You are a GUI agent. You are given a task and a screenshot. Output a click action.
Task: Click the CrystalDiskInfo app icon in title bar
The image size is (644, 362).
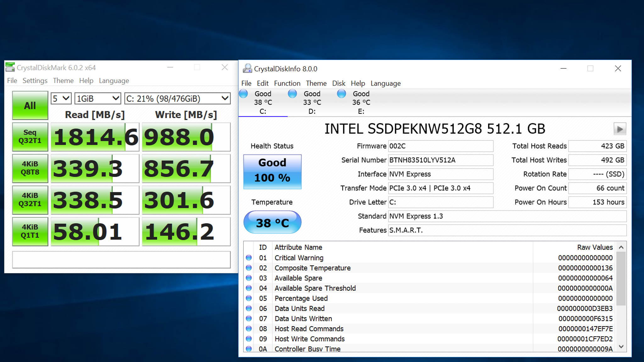coord(247,69)
